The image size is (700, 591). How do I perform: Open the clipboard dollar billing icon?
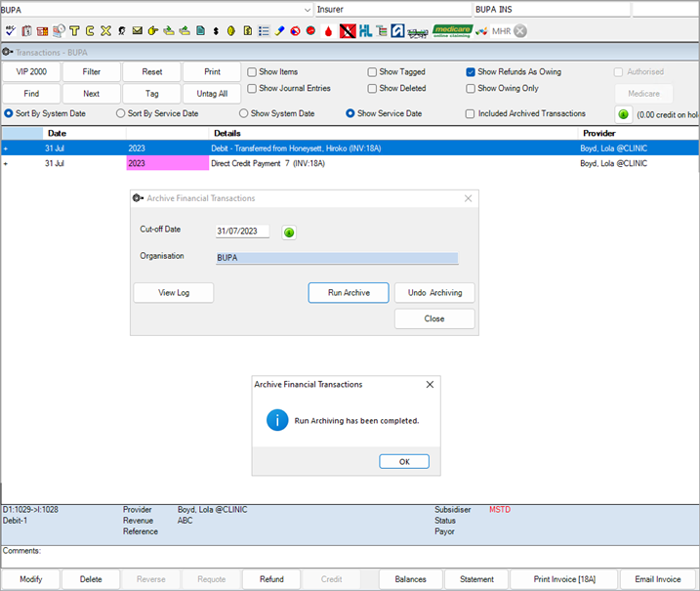point(26,31)
